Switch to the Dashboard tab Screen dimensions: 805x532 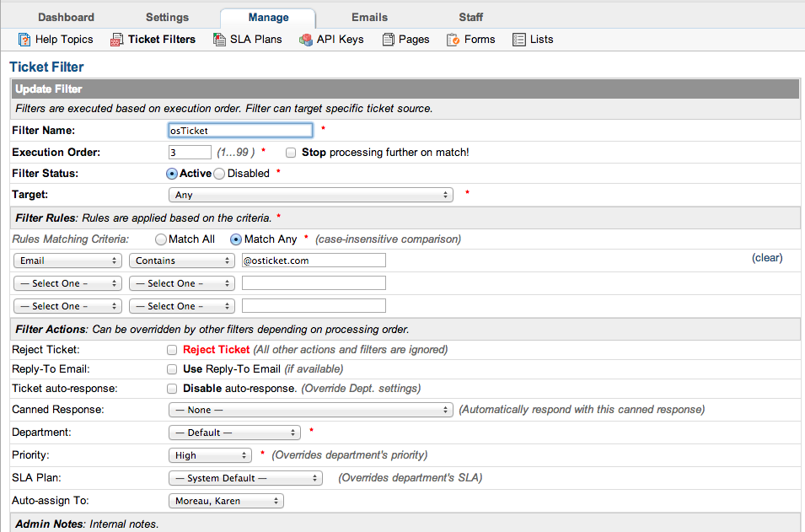tap(67, 17)
